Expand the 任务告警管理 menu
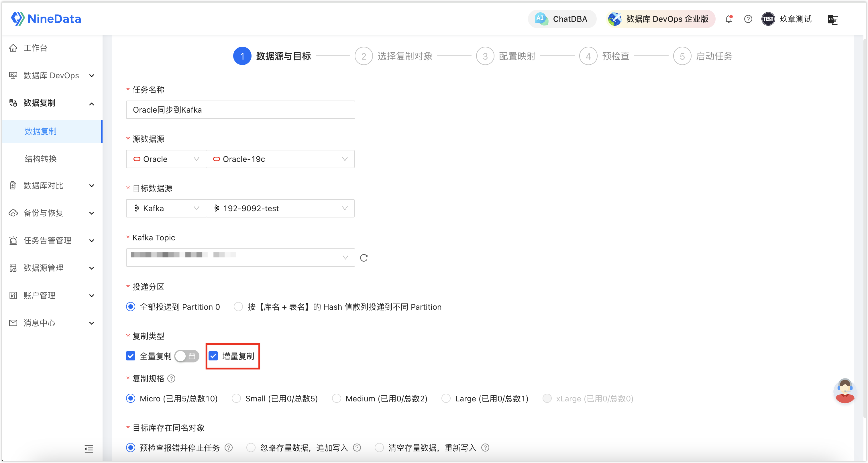868x463 pixels. [92, 241]
